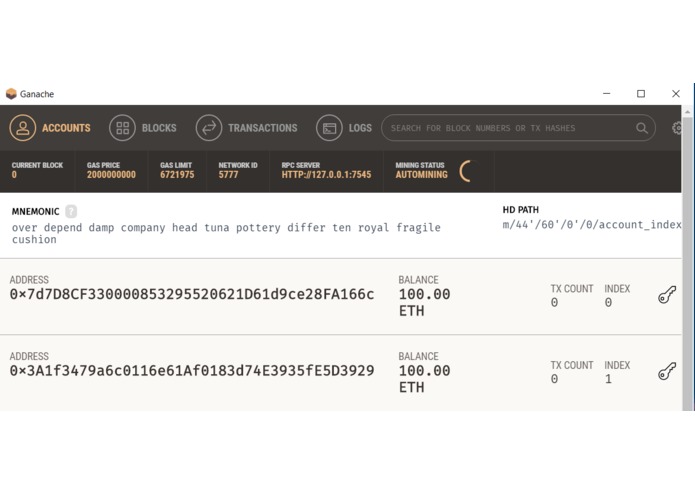Click the gas limit 6721975 value
This screenshot has height=494, width=695.
pyautogui.click(x=177, y=175)
